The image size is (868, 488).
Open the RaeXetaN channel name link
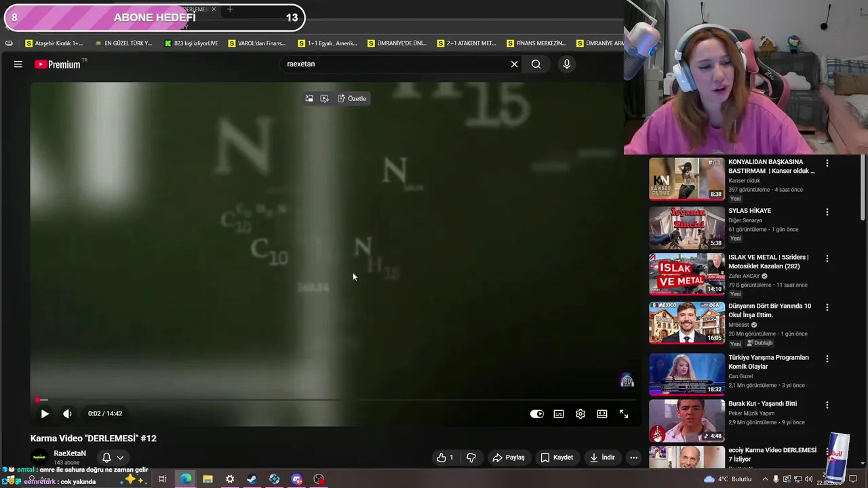click(70, 453)
